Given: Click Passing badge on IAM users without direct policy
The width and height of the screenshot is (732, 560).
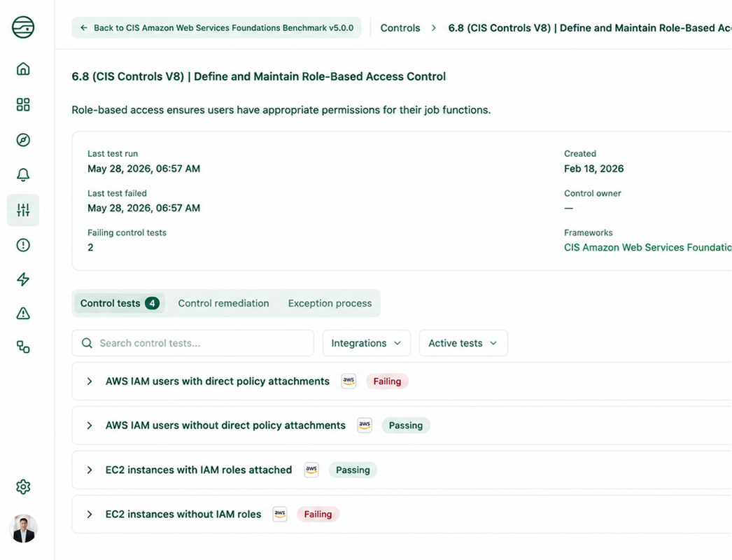Looking at the screenshot, I should click(406, 426).
